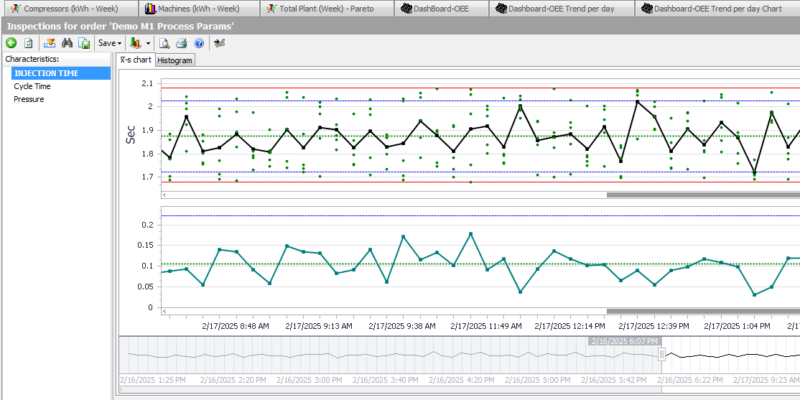Click the binoculars search icon
Image resolution: width=800 pixels, height=400 pixels.
pos(67,43)
